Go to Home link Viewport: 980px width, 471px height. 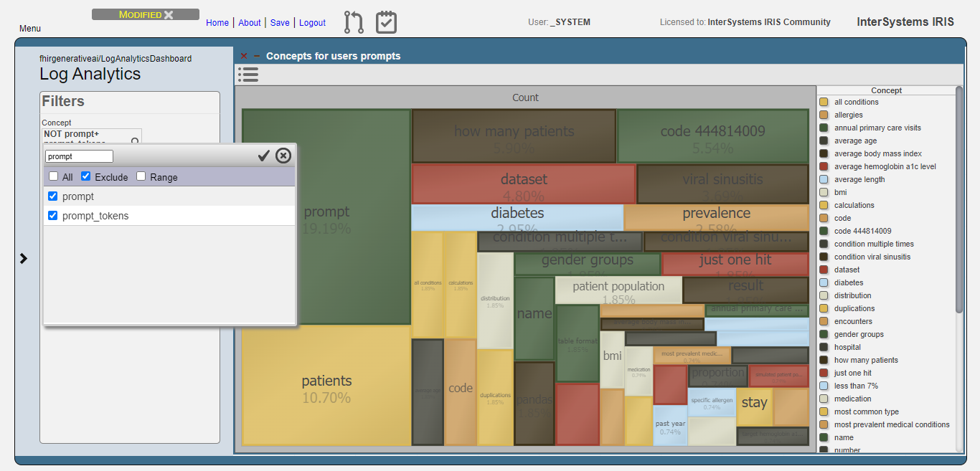click(217, 23)
